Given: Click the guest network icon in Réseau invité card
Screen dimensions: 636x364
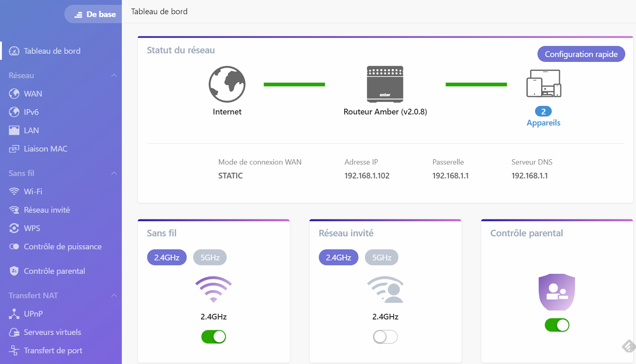Looking at the screenshot, I should point(385,289).
